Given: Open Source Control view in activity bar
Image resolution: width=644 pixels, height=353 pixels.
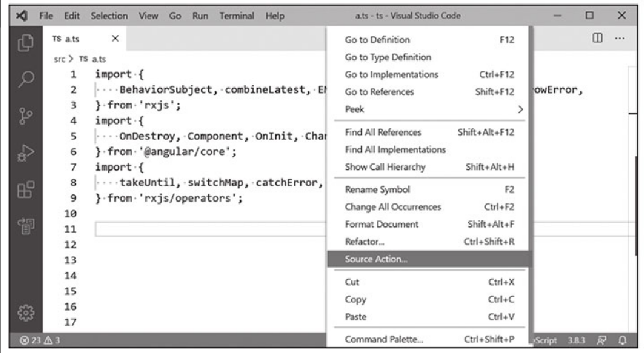Looking at the screenshot, I should [26, 116].
